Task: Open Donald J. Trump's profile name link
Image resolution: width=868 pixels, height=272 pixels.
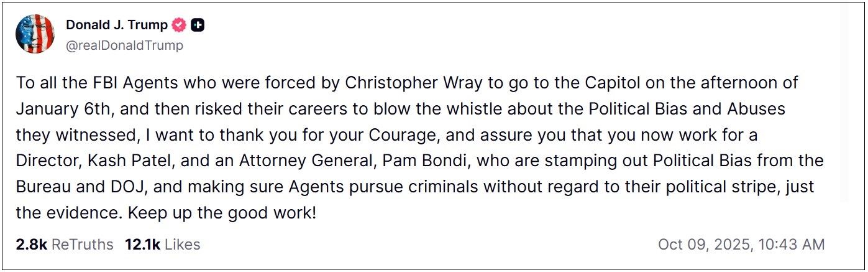Action: pyautogui.click(x=117, y=26)
